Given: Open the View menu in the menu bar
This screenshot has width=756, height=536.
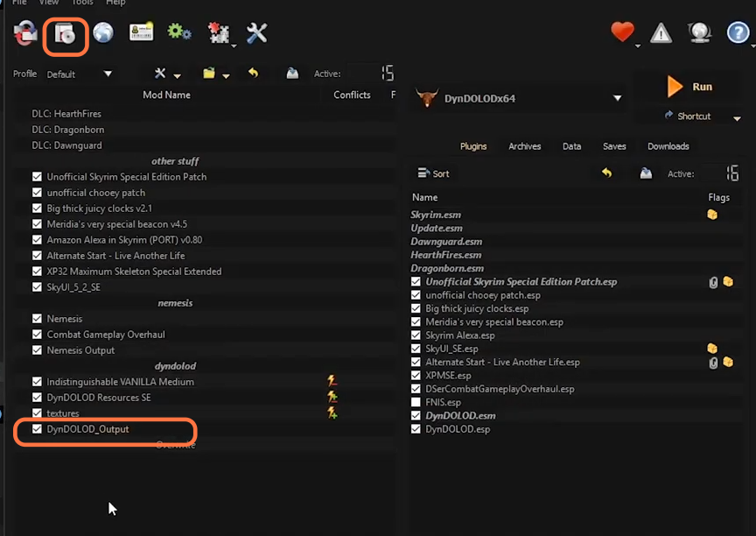Looking at the screenshot, I should [x=49, y=3].
